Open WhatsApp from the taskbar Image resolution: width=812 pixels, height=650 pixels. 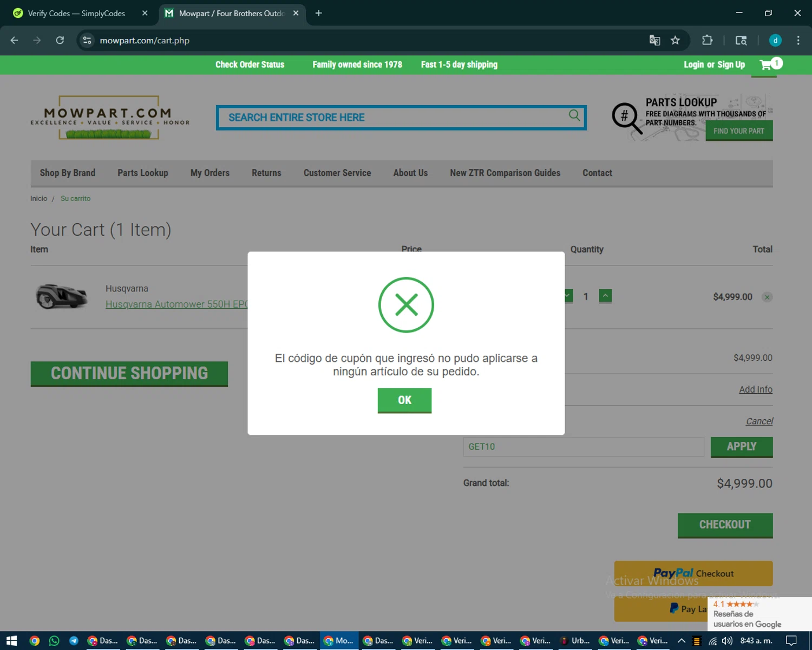[54, 641]
